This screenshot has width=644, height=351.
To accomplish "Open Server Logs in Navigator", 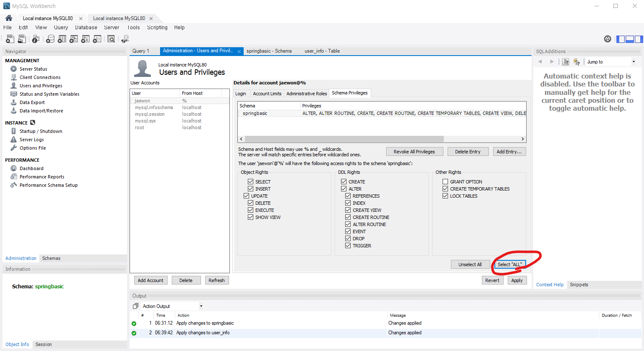I will point(32,140).
